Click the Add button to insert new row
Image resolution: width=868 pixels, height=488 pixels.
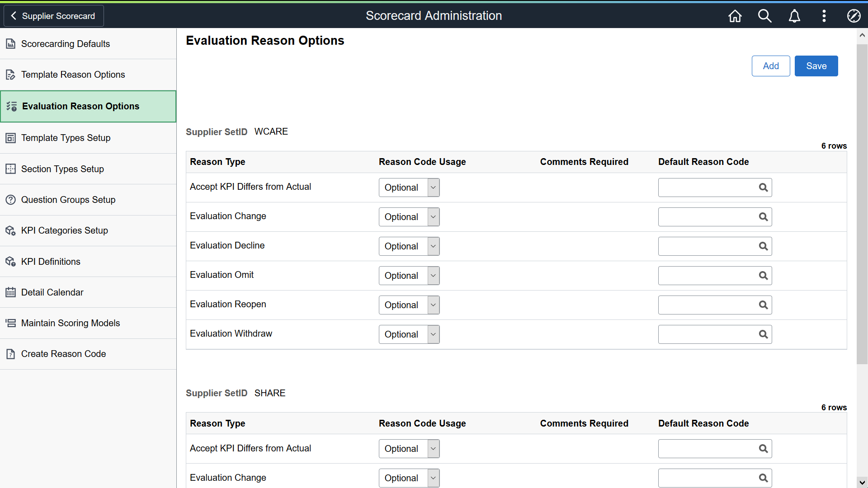pyautogui.click(x=771, y=66)
